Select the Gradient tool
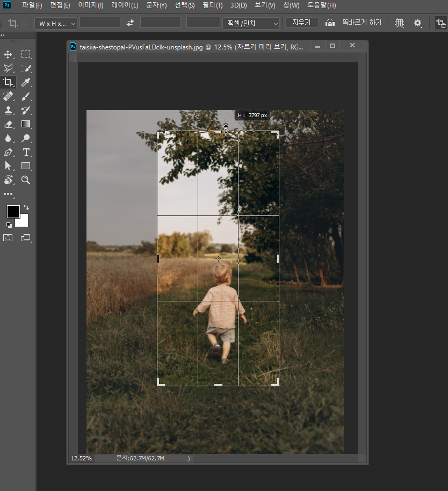This screenshot has height=491, width=448. 26,124
